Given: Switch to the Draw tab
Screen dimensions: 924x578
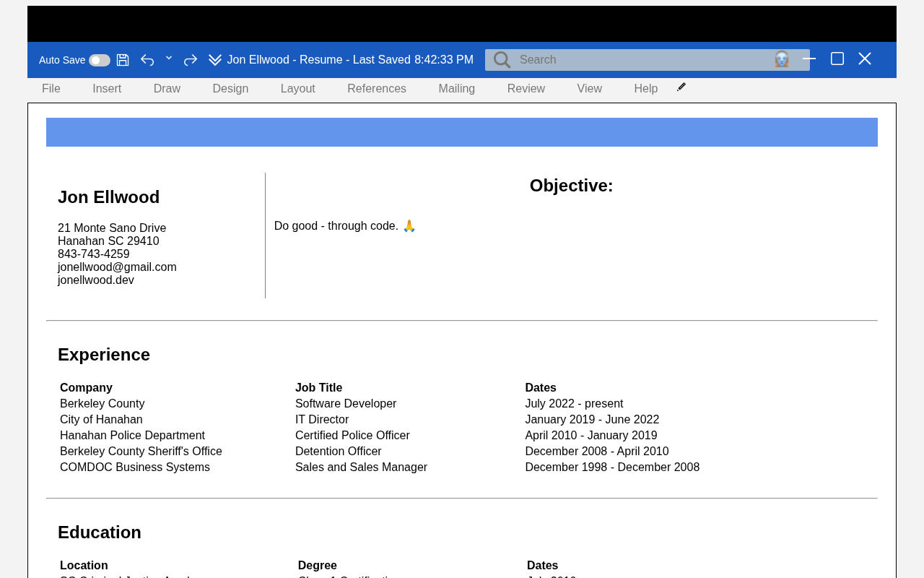Looking at the screenshot, I should [167, 89].
